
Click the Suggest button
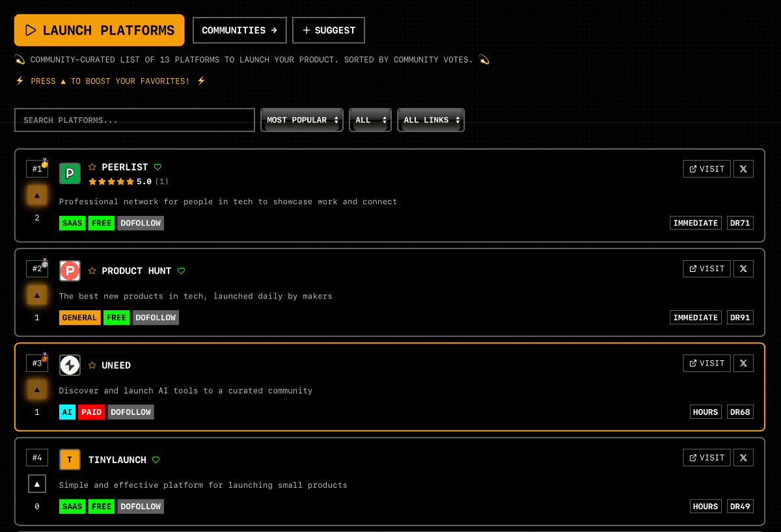tap(329, 30)
